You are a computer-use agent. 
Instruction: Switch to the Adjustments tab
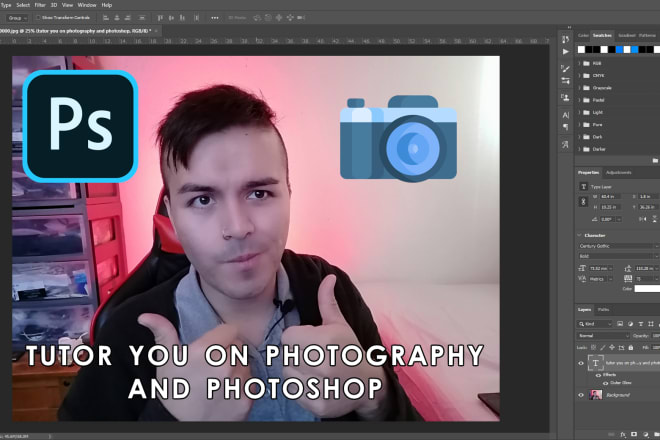618,172
